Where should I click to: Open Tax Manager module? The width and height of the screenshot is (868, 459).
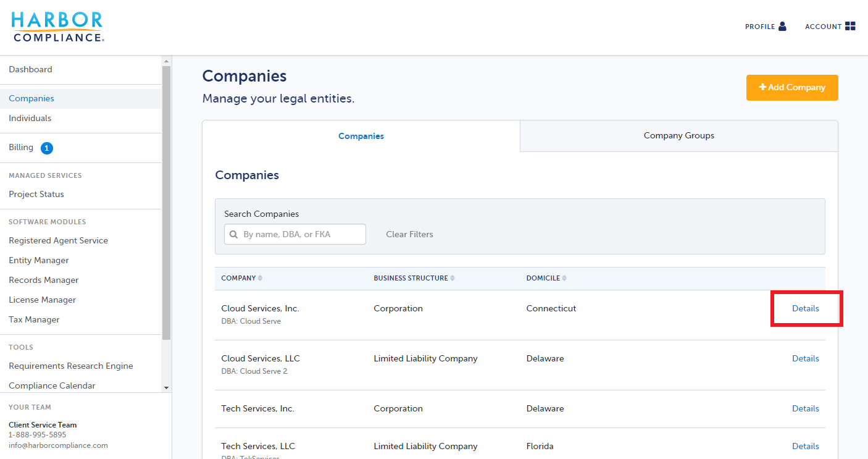[x=34, y=320]
